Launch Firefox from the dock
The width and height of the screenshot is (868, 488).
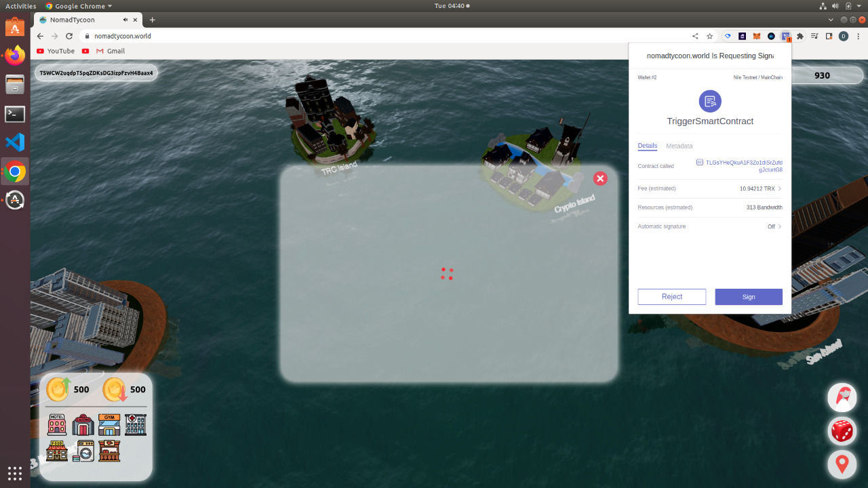15,56
